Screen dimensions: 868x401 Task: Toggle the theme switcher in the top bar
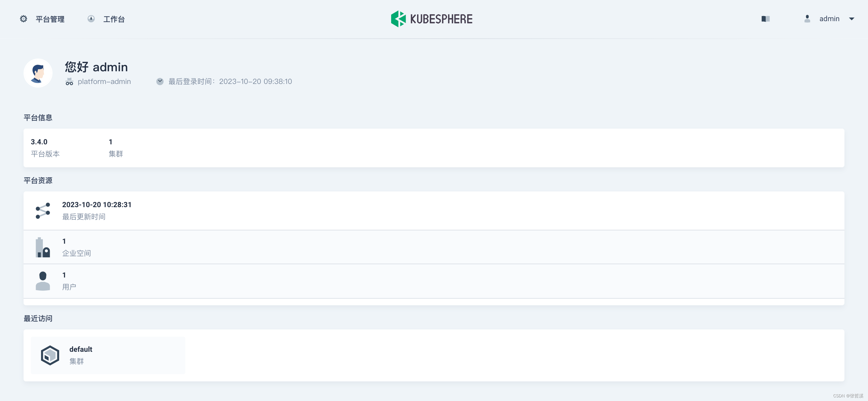[x=766, y=19]
